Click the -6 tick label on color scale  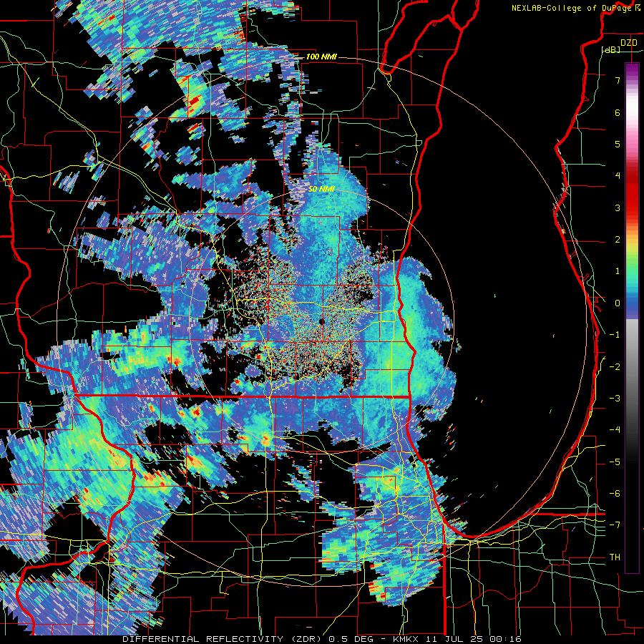click(x=615, y=494)
